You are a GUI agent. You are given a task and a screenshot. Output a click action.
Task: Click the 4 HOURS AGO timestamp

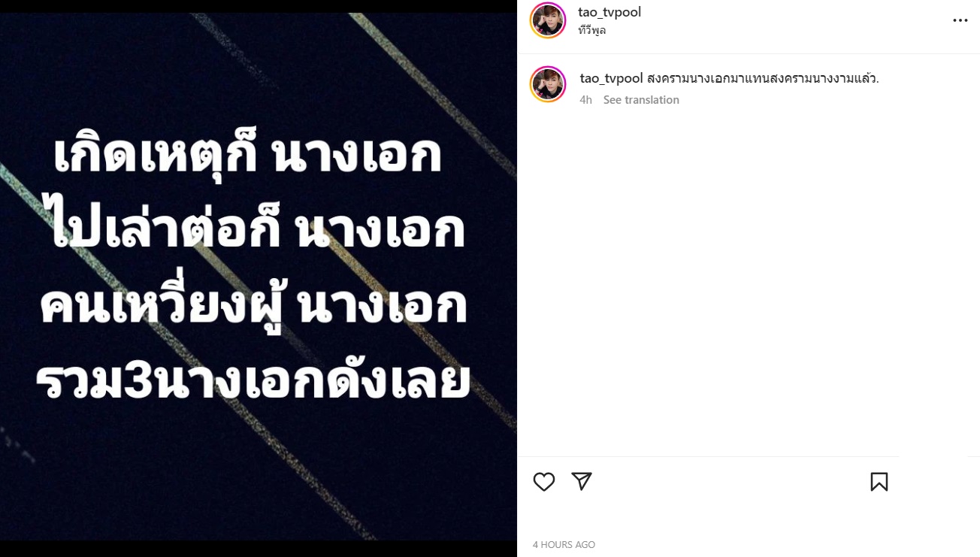tap(564, 544)
